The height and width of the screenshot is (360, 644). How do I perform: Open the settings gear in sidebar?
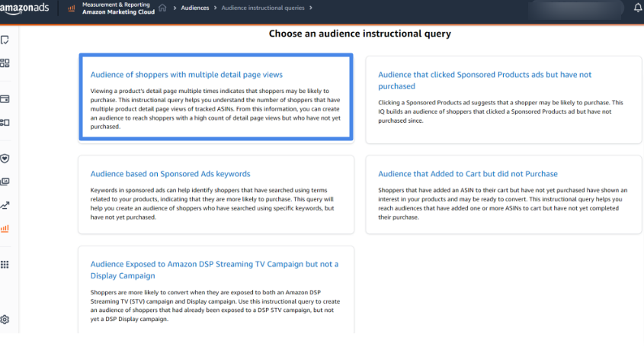[x=5, y=320]
